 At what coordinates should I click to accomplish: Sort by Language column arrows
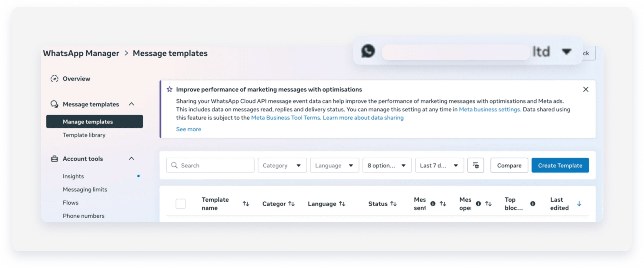click(x=342, y=204)
